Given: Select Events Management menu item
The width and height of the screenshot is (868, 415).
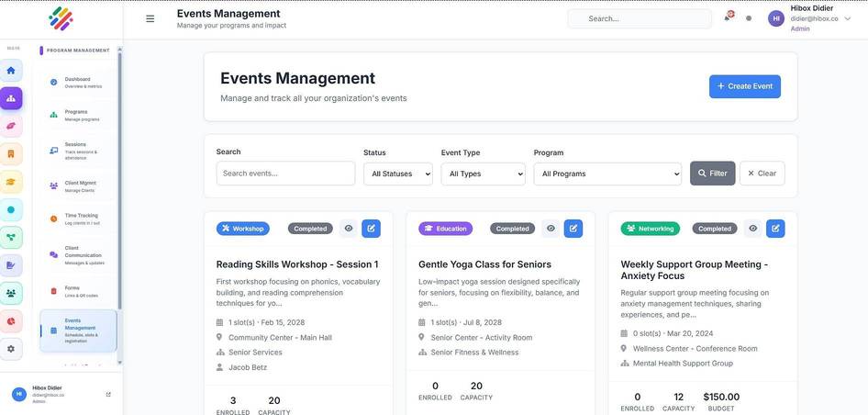Looking at the screenshot, I should [78, 331].
